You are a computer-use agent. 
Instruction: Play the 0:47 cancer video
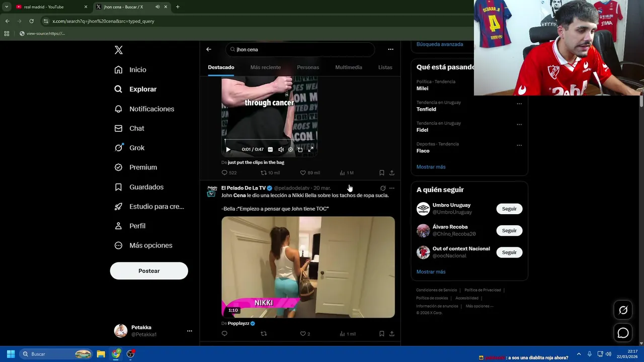228,149
